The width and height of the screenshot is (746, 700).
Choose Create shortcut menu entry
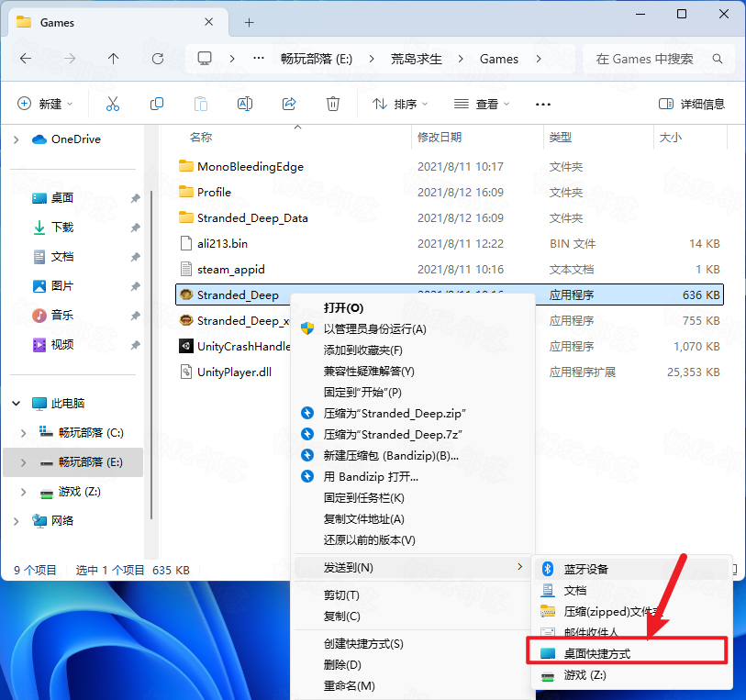click(415, 644)
